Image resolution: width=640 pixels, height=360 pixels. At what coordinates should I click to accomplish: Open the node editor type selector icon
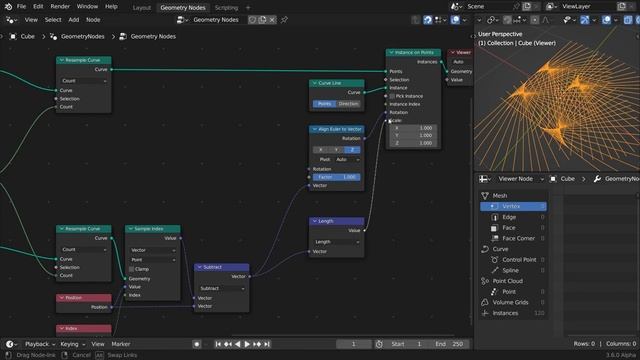11,20
